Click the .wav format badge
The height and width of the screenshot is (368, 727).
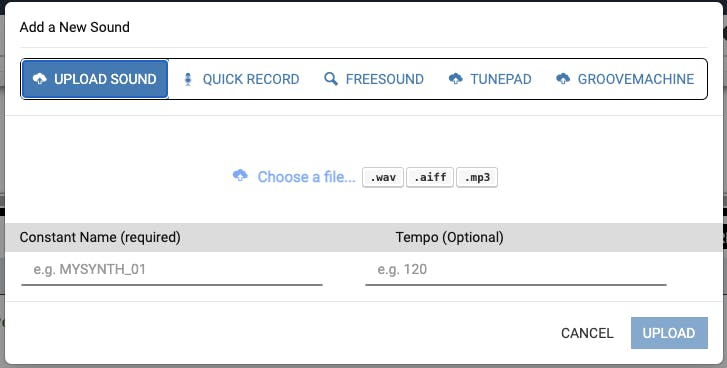point(383,178)
